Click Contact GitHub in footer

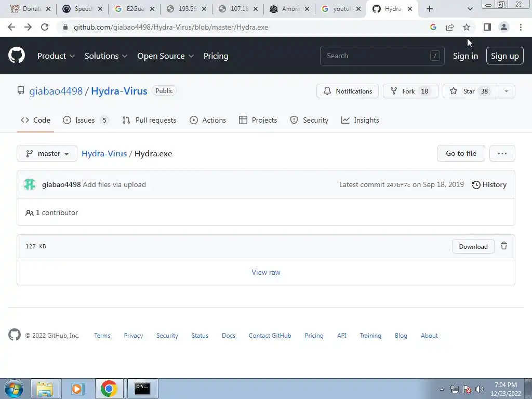click(x=270, y=336)
